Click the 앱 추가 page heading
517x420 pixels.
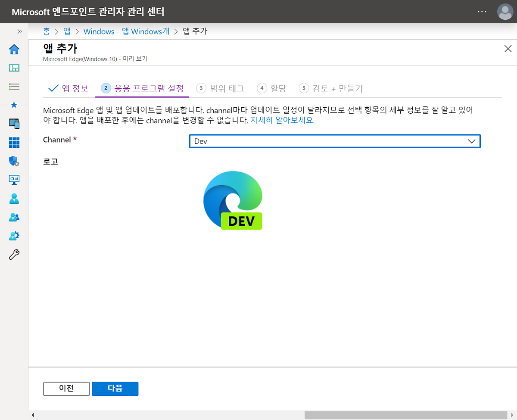[60, 48]
